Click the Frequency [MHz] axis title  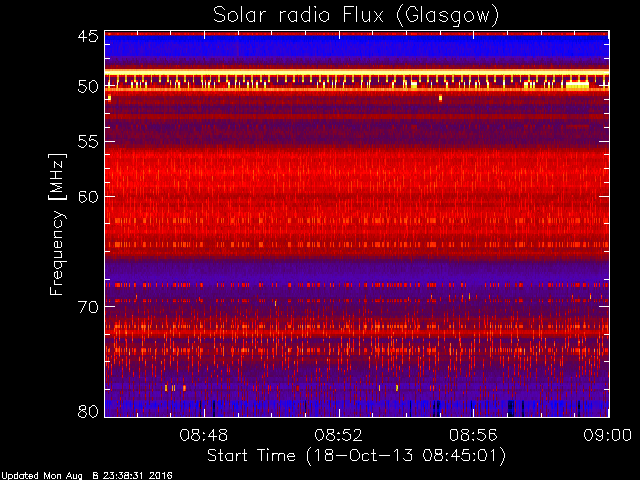[x=57, y=224]
